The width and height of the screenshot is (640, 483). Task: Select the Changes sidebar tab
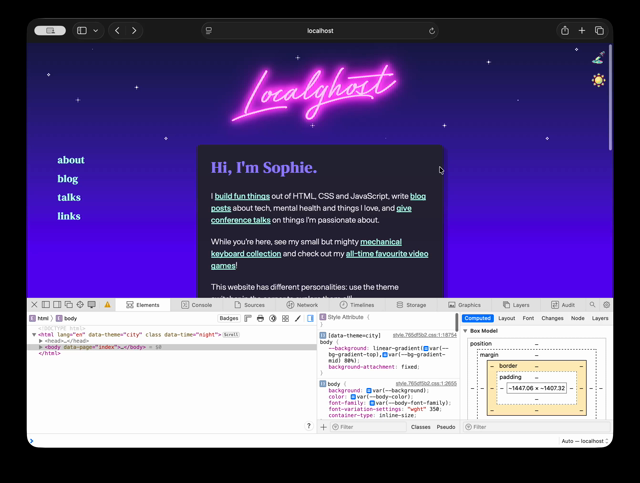click(552, 318)
